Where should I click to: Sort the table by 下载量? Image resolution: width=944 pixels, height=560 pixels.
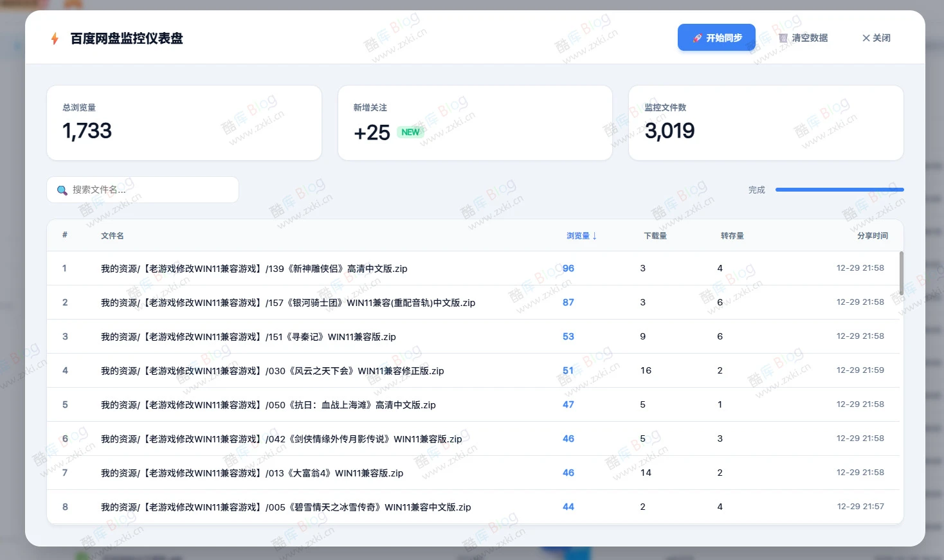coord(655,235)
